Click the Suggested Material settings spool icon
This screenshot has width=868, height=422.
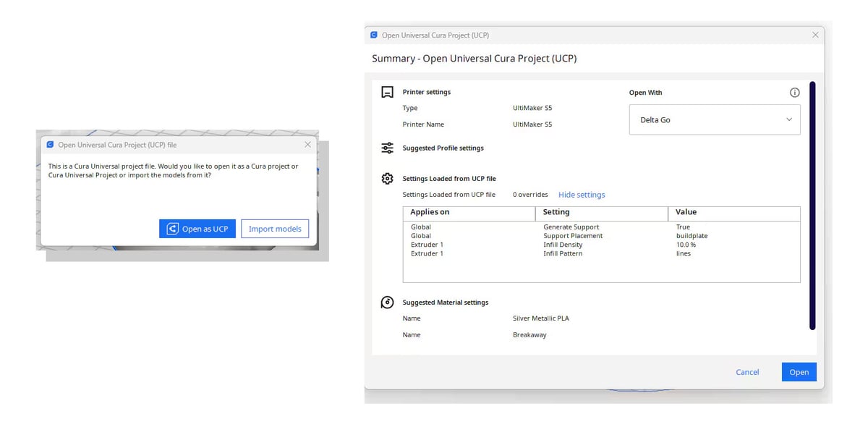387,303
